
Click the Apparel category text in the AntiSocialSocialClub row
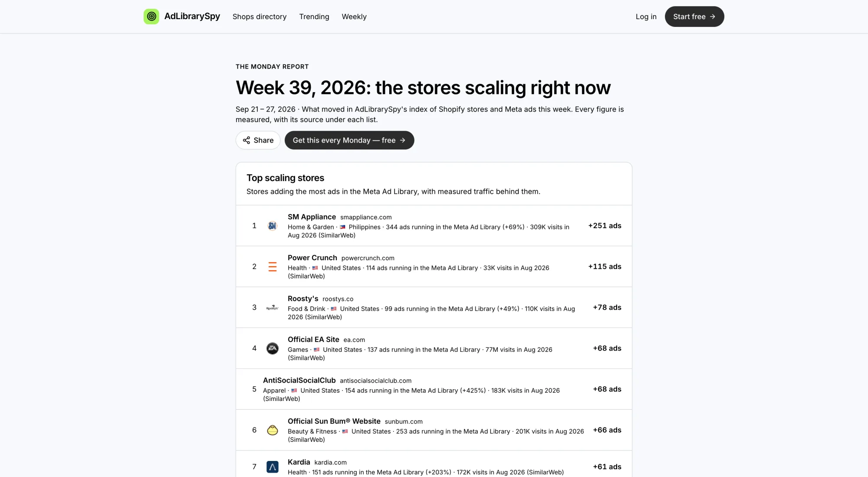tap(274, 391)
